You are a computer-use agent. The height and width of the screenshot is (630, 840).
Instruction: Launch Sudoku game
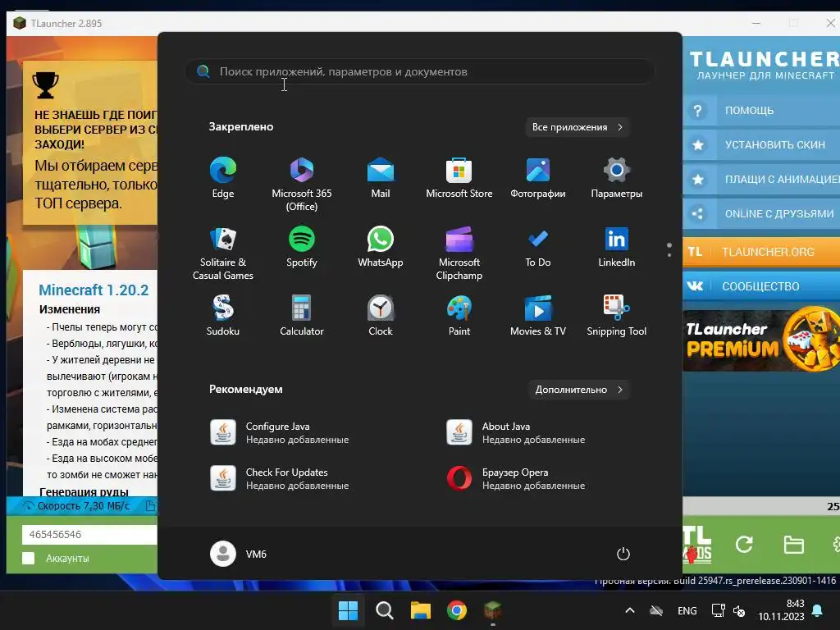223,316
